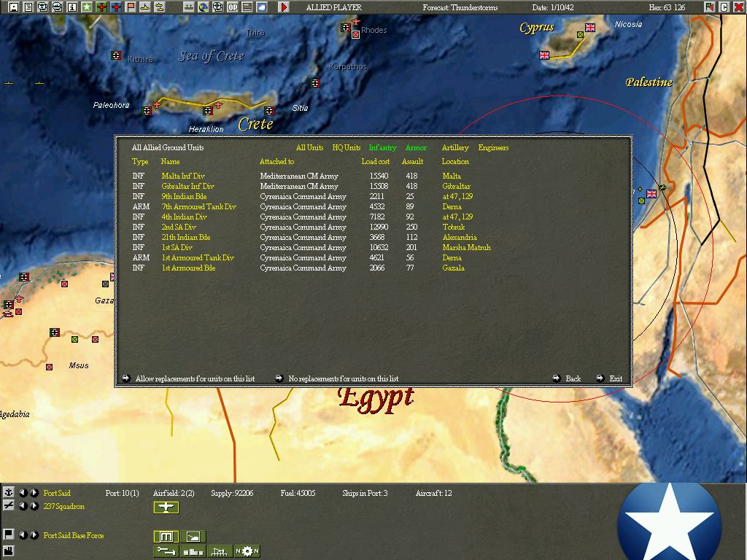Click the 'C' icon in top-right corner

coord(724,7)
